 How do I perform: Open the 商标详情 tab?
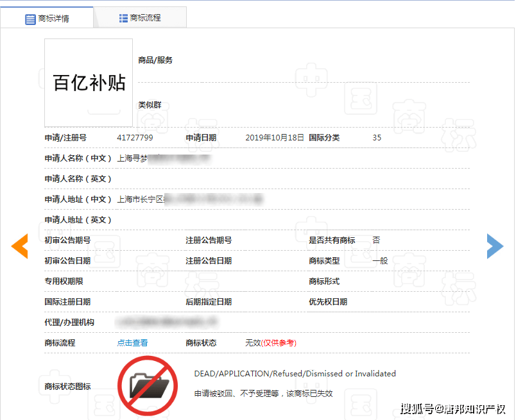point(47,19)
